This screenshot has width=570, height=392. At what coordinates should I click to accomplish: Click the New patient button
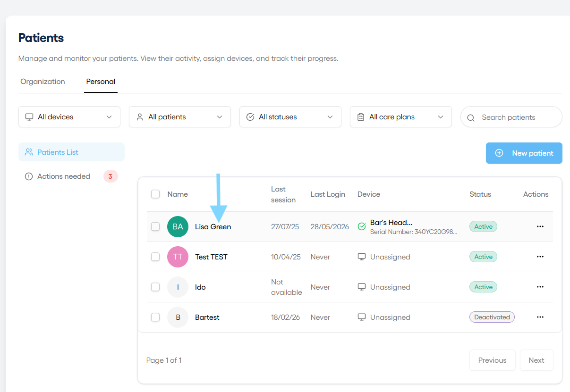pyautogui.click(x=524, y=153)
